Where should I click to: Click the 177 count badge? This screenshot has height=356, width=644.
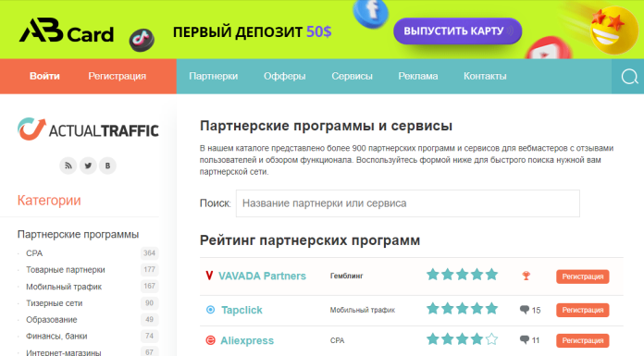(x=149, y=269)
